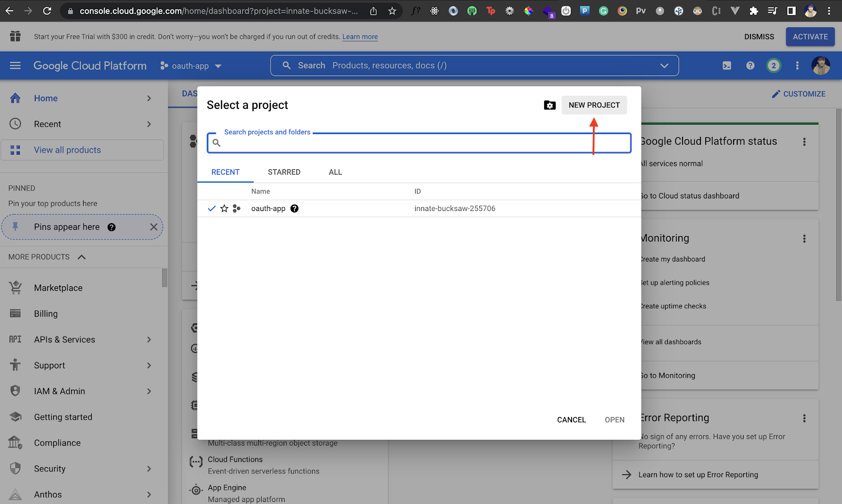Click Learn how to set up Error Reporting
Image resolution: width=842 pixels, height=504 pixels.
tap(698, 475)
